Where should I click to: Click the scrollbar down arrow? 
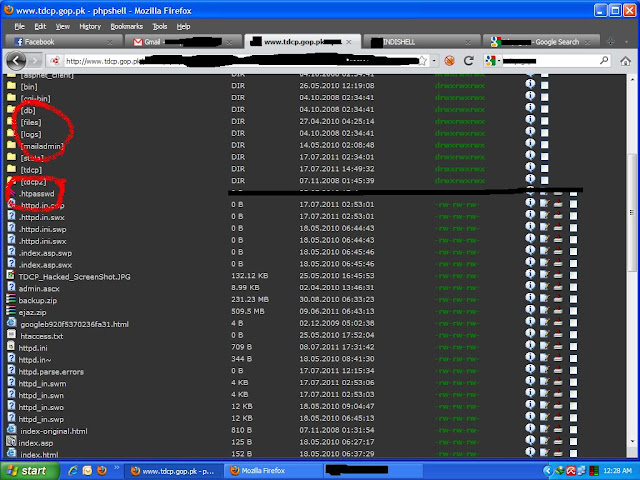tap(632, 442)
